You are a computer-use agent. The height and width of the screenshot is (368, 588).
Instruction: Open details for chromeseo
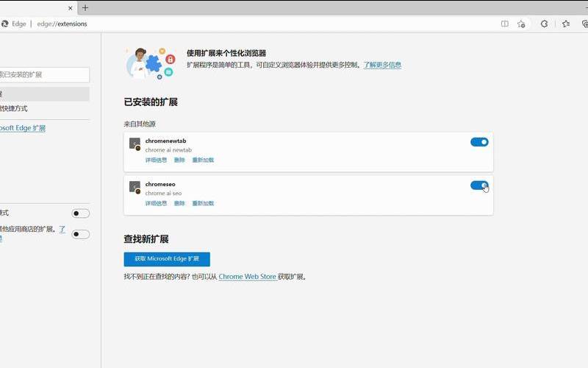[156, 203]
